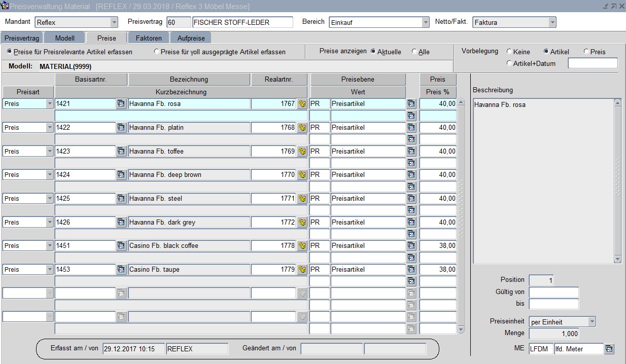Open the Aufpreise tab
Screen dimensions: 626x364
click(x=191, y=39)
